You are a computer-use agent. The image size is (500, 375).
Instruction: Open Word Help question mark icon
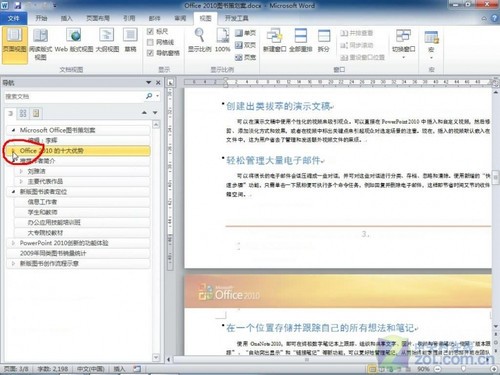pos(494,18)
